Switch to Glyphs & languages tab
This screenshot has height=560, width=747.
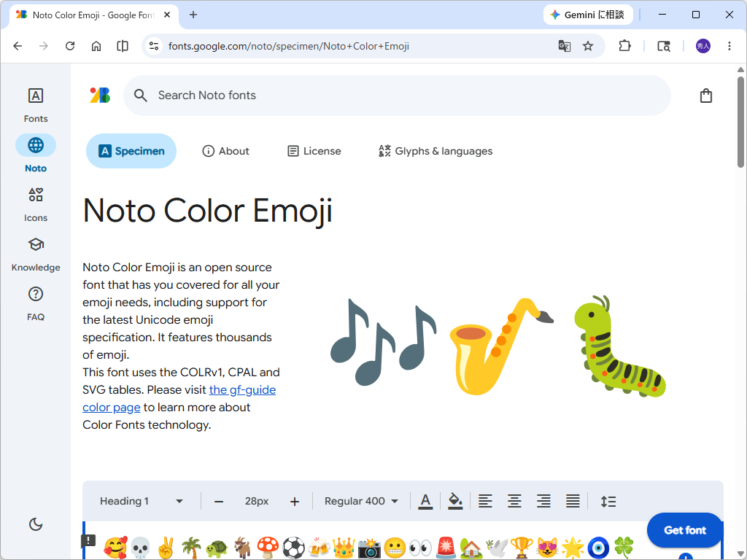tap(436, 151)
